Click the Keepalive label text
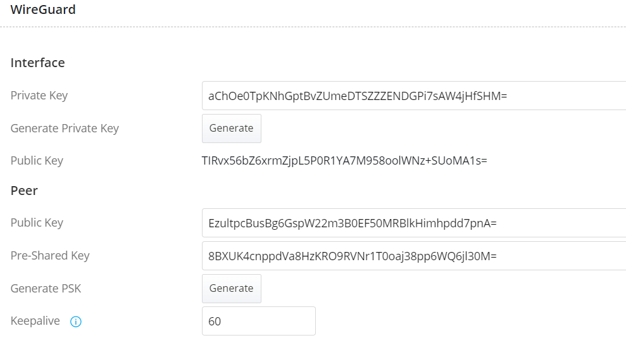This screenshot has height=364, width=626. click(x=35, y=321)
